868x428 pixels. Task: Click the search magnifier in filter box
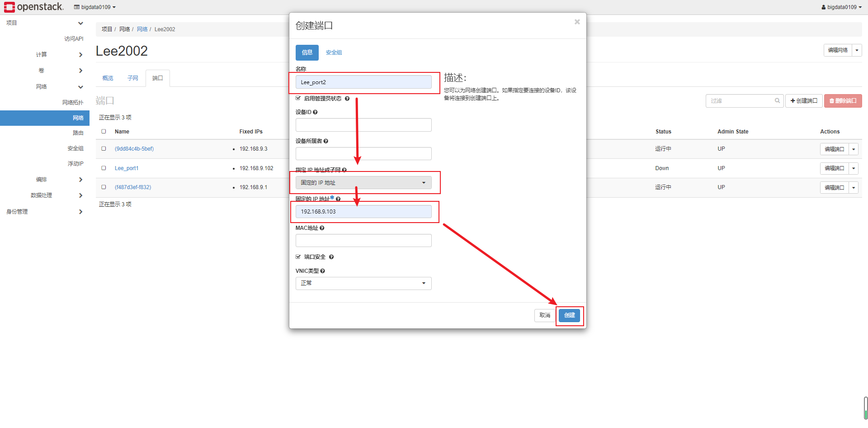[777, 101]
